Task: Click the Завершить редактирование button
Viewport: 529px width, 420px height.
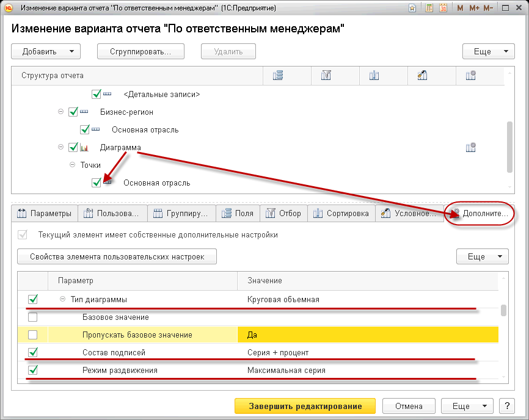Action: pos(305,406)
